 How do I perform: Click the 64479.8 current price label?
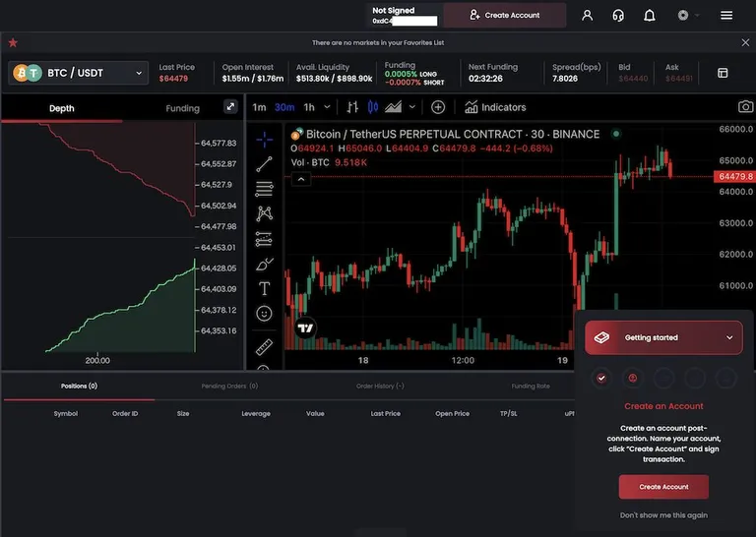734,176
